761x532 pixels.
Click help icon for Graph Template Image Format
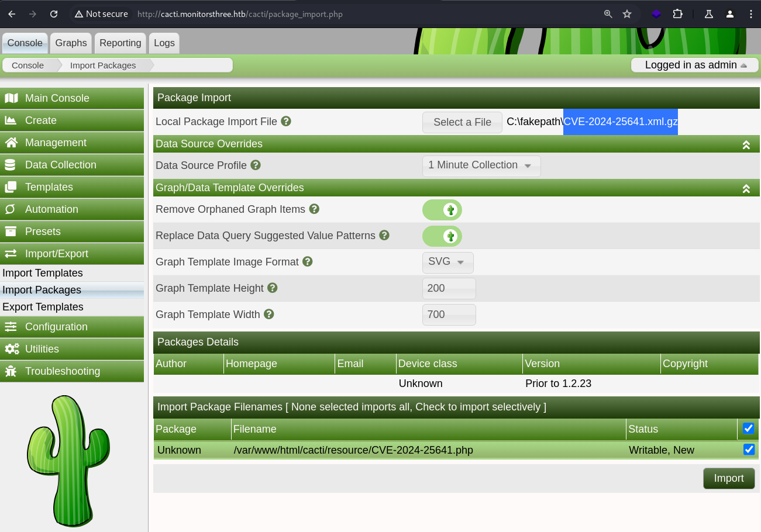(x=308, y=262)
